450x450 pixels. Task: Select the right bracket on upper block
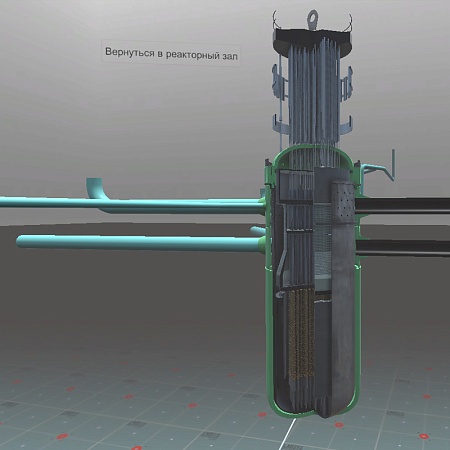(x=347, y=83)
